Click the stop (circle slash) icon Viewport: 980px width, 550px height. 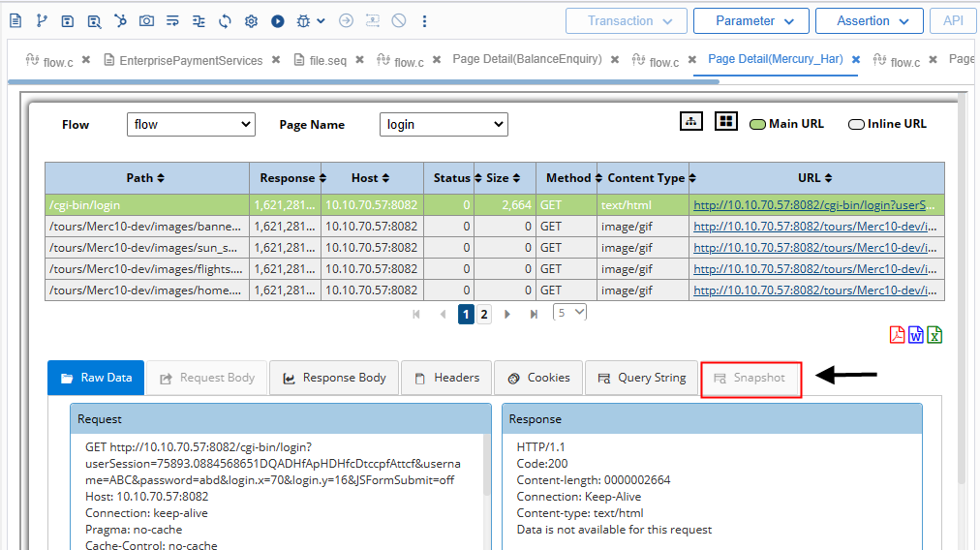(399, 20)
